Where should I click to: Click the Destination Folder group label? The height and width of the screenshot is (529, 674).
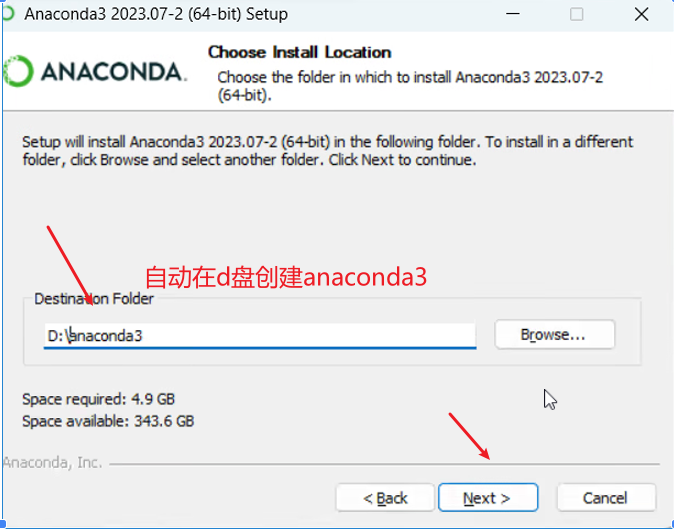[x=94, y=299]
